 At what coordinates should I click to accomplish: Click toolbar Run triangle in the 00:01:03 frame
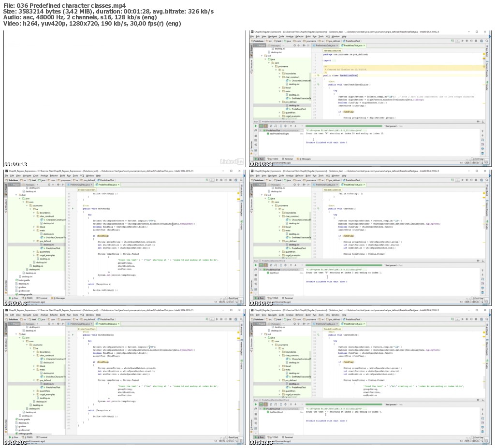click(217, 319)
